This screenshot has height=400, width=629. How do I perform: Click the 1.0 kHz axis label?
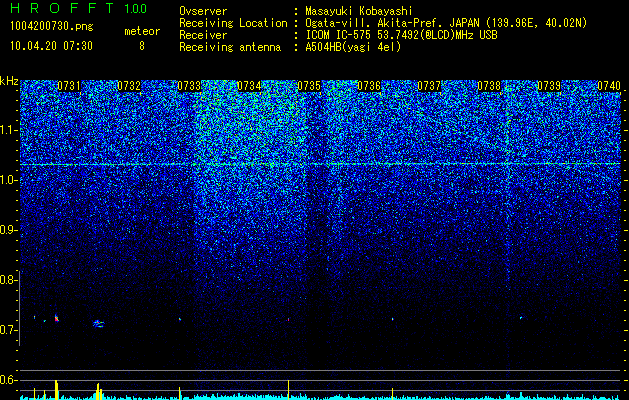(8, 180)
